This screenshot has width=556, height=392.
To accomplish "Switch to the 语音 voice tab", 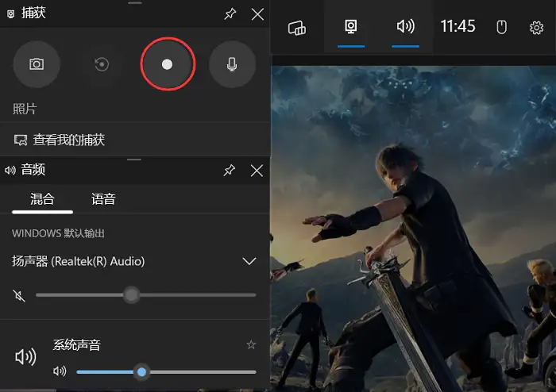I will point(103,199).
